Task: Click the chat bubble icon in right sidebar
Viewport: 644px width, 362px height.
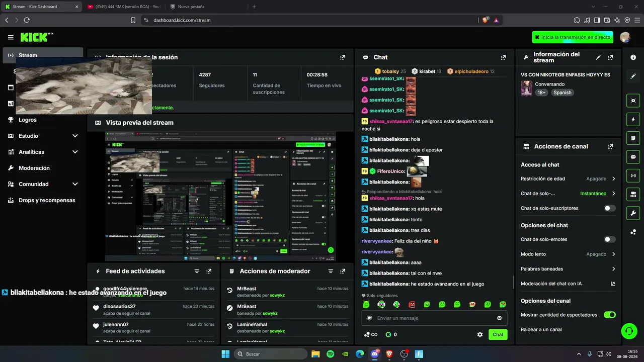Action: click(633, 157)
